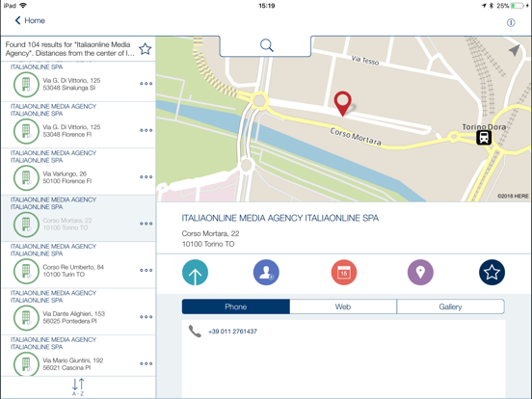Tap the Torino Dora train station icon
Viewport: 532px width, 399px height.
pos(484,138)
